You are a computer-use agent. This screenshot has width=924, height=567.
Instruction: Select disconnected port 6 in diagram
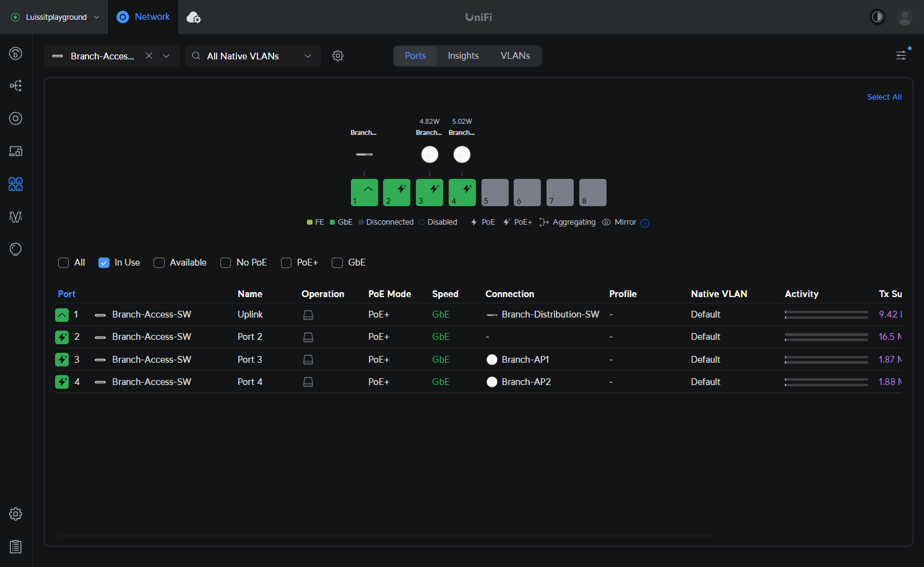tap(527, 193)
